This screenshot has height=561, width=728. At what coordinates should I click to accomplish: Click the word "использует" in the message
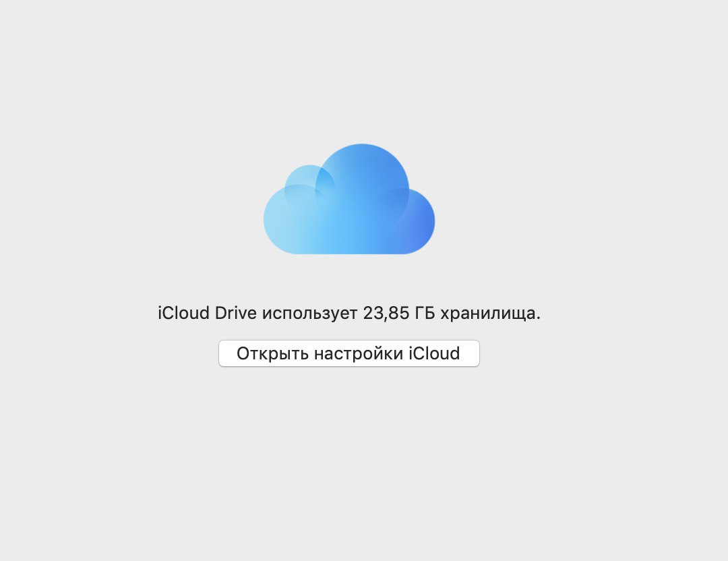(309, 314)
